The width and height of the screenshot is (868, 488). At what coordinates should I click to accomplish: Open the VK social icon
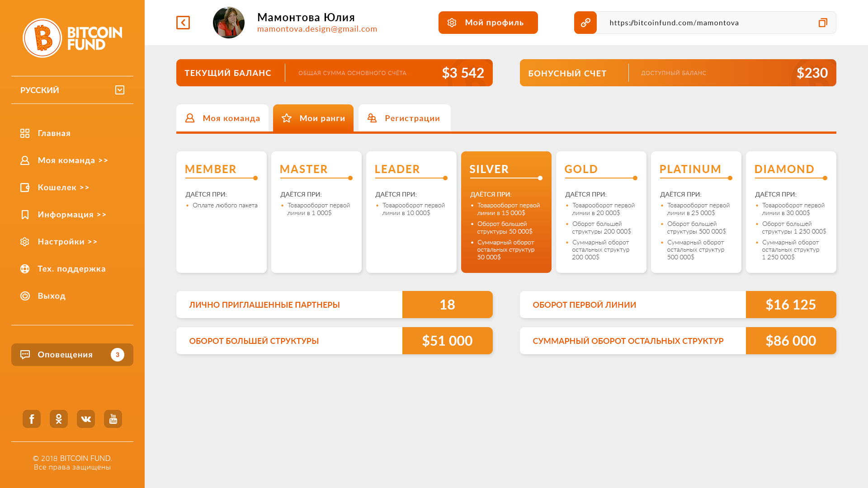tap(86, 419)
